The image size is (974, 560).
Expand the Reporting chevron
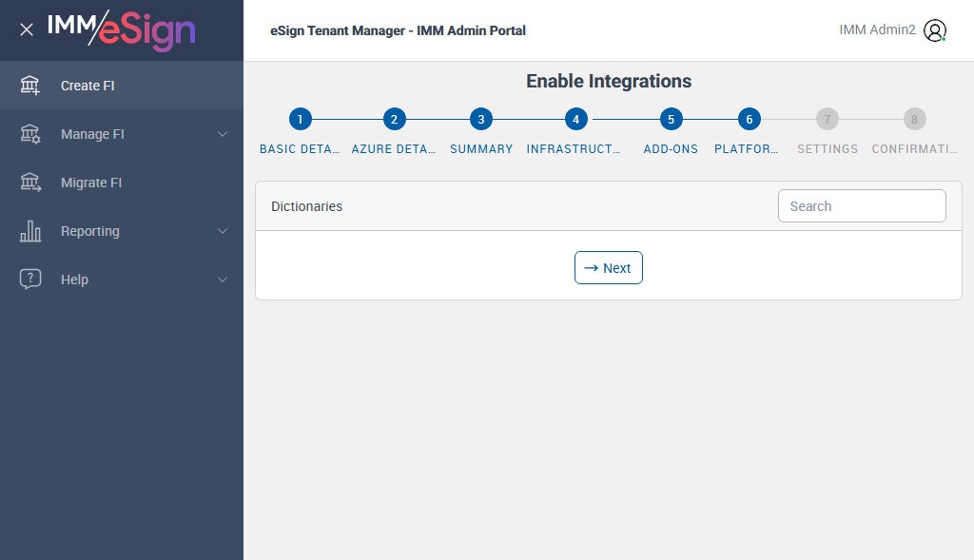(223, 231)
